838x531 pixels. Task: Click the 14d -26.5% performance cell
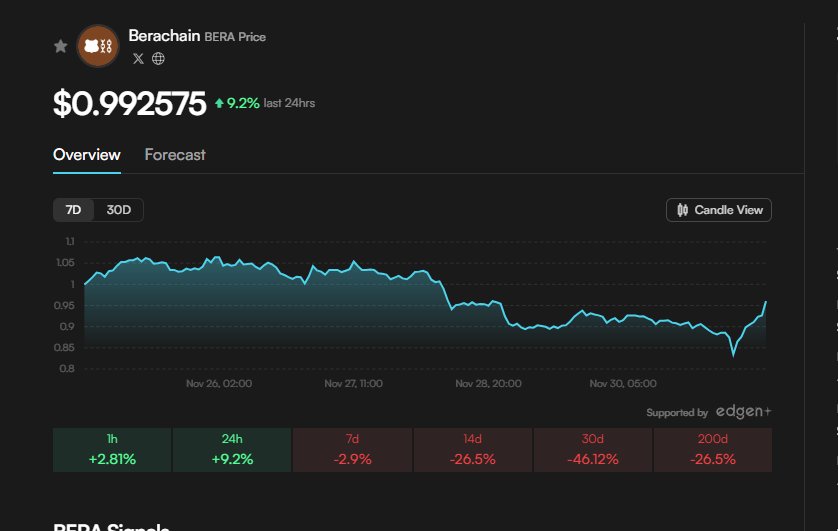[472, 450]
